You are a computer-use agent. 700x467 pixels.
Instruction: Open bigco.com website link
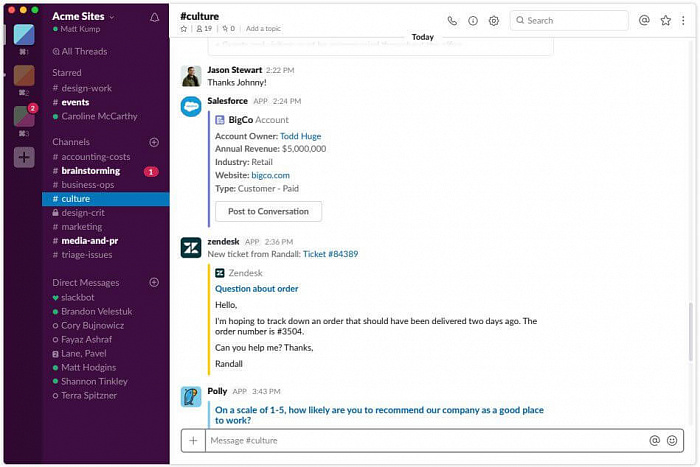pyautogui.click(x=271, y=175)
